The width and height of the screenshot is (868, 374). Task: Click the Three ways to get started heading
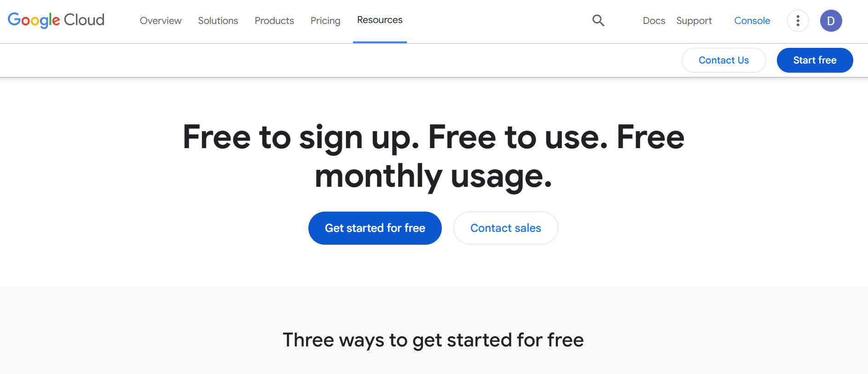tap(433, 340)
